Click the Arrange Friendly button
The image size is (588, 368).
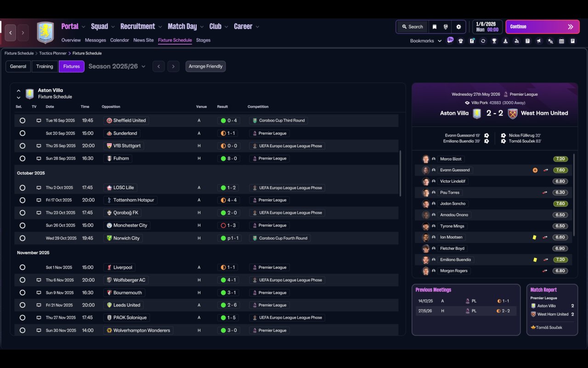tap(205, 66)
